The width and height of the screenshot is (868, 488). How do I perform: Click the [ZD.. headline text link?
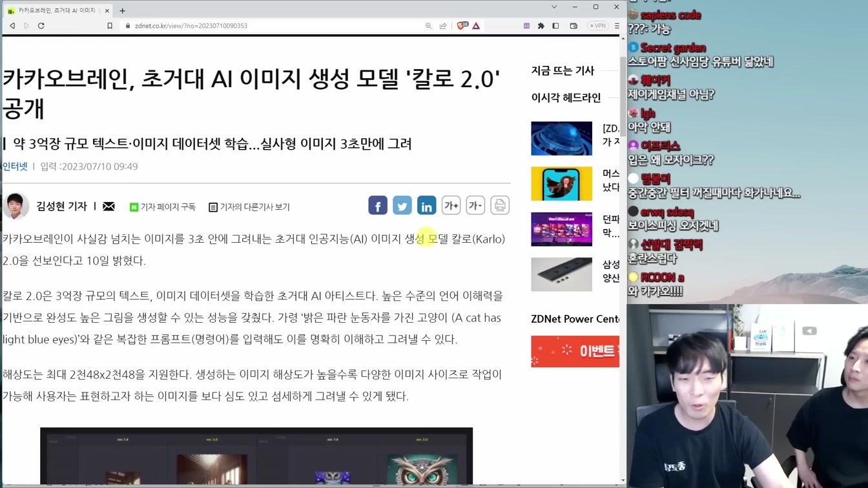(x=611, y=135)
